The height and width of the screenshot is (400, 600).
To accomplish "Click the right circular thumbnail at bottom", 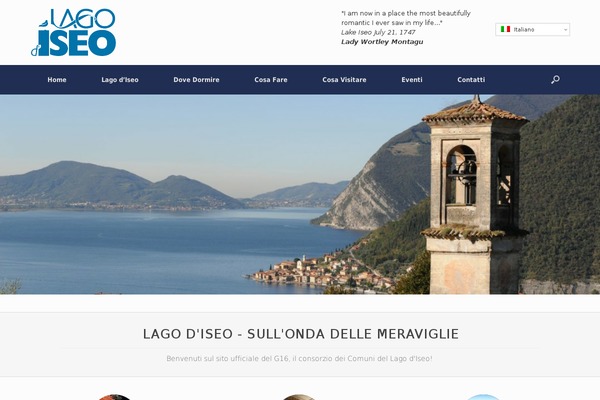I will 483,397.
